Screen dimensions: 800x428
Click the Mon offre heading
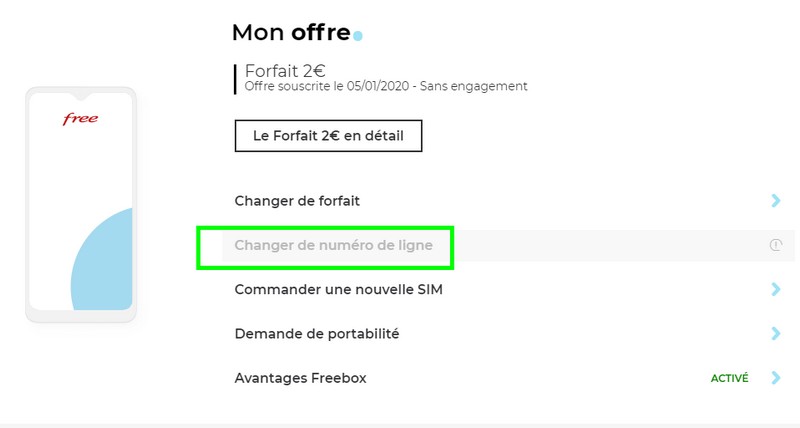(x=290, y=32)
